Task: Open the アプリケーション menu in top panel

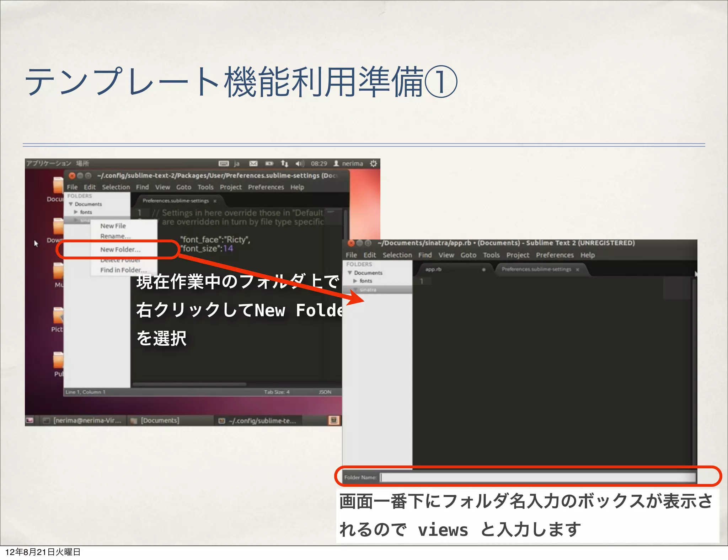Action: [x=49, y=163]
